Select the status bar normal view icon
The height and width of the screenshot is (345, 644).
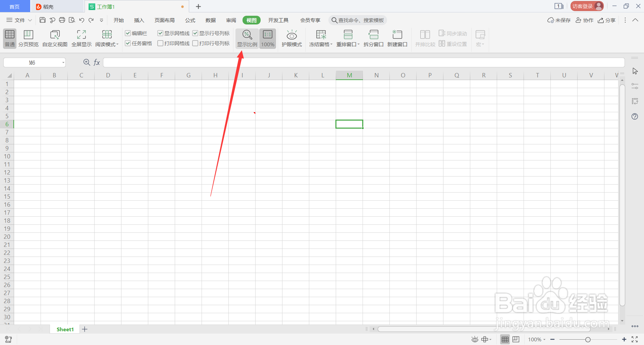click(505, 339)
